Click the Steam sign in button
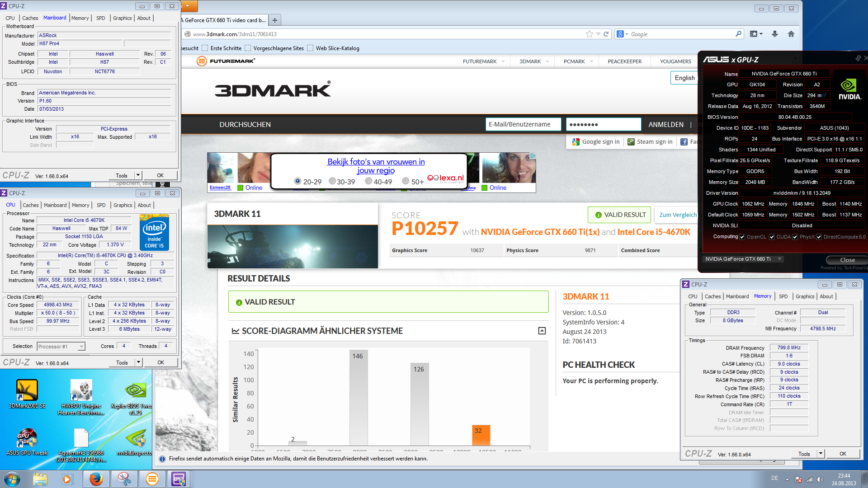The height and width of the screenshot is (488, 868). point(650,142)
